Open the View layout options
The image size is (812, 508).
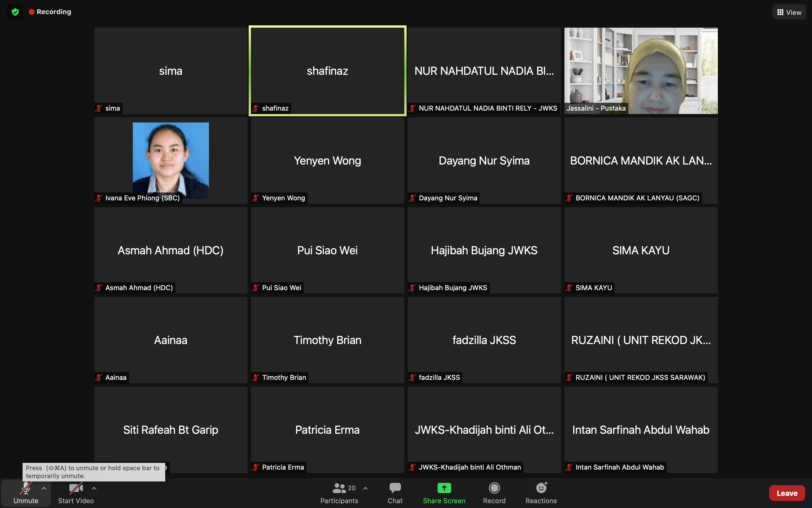789,12
